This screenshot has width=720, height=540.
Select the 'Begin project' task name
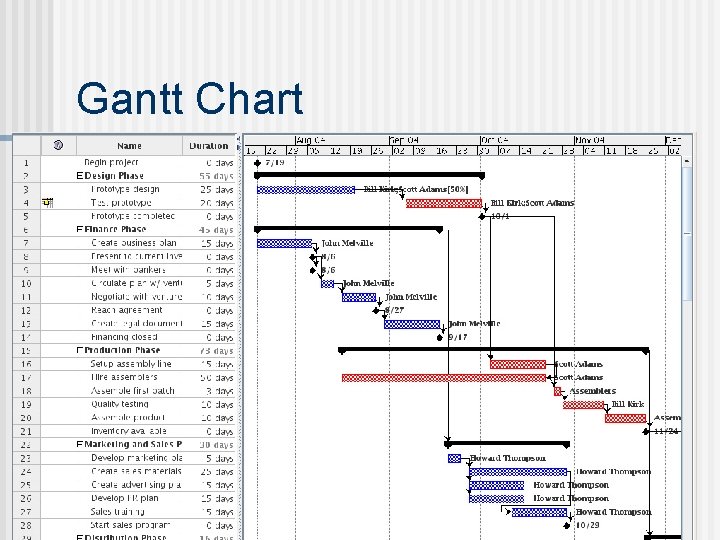click(x=111, y=162)
